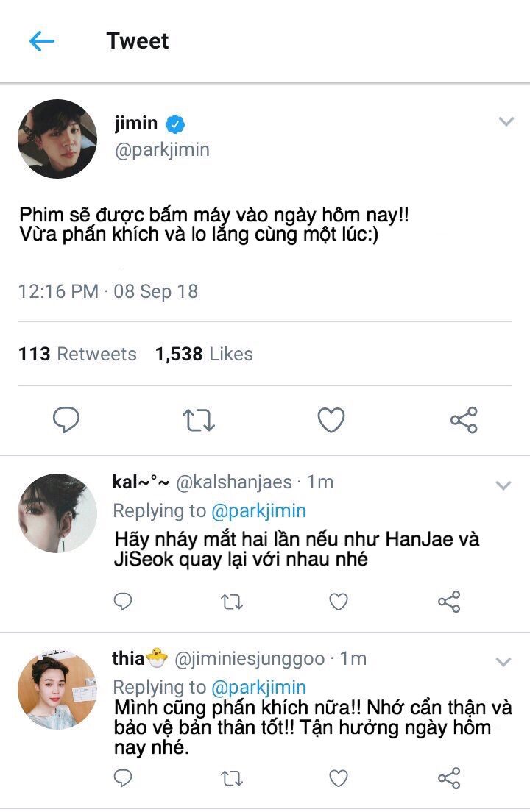View the 1,538 Likes list

(x=204, y=354)
